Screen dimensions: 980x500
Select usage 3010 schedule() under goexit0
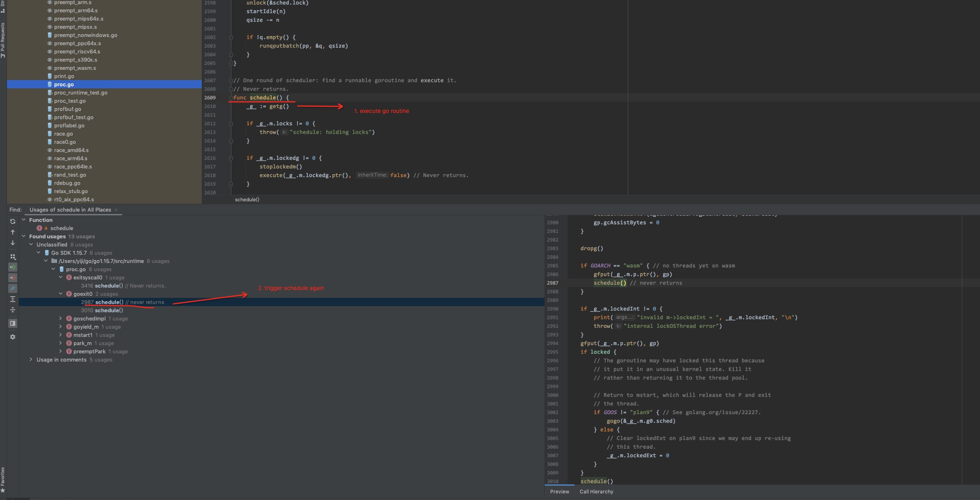coord(102,310)
